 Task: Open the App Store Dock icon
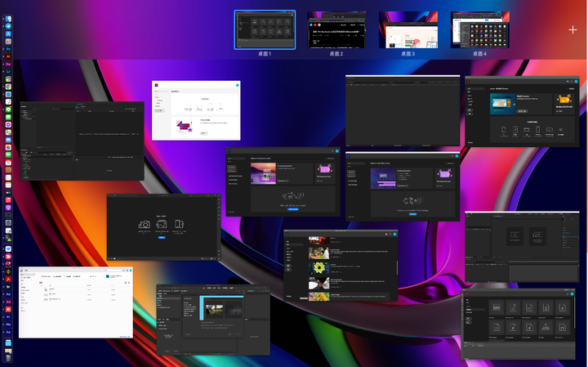[x=8, y=34]
